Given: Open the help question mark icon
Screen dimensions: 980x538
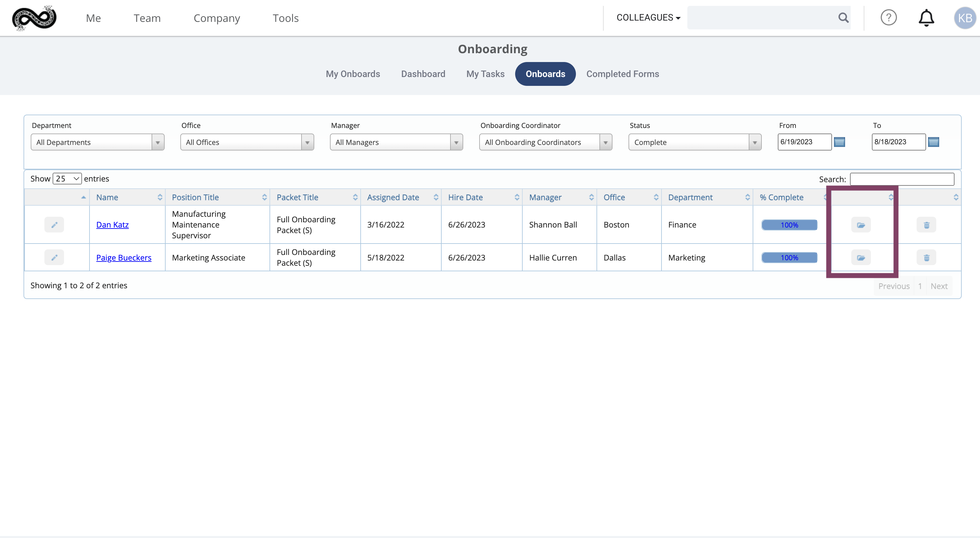Looking at the screenshot, I should click(x=888, y=18).
